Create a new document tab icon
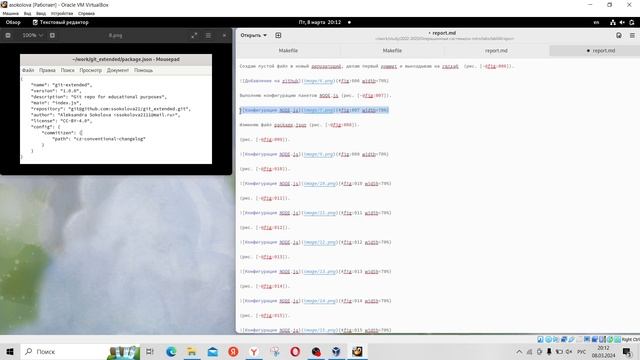This screenshot has height=360, width=640. click(278, 35)
